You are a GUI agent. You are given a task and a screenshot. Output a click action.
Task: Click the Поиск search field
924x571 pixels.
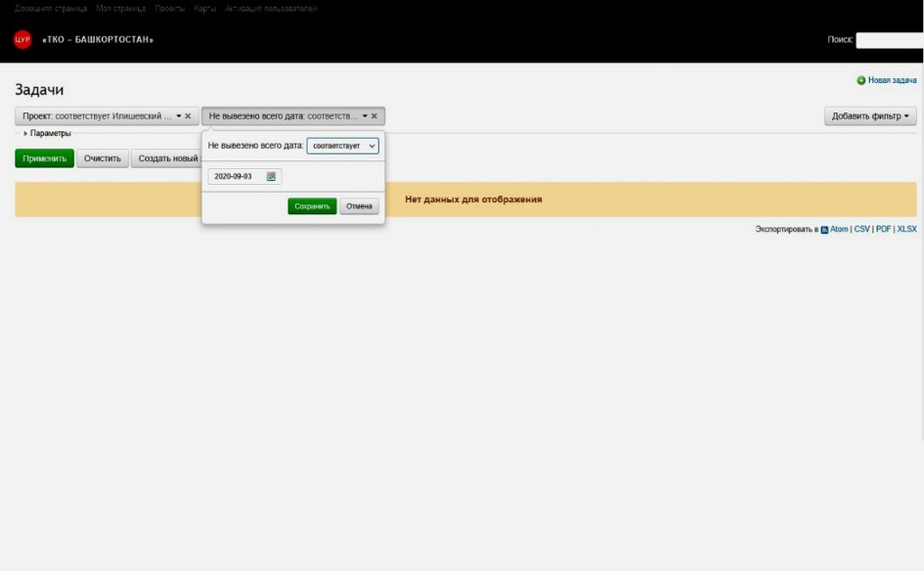tap(889, 40)
